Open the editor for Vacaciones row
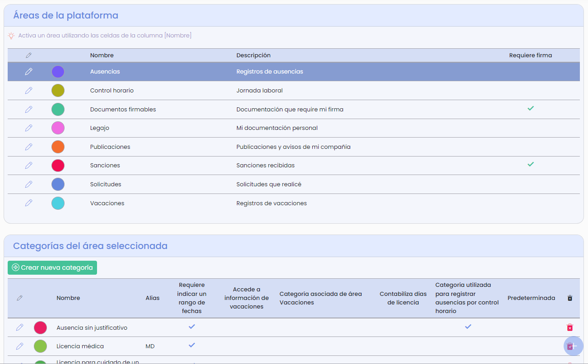This screenshot has width=588, height=364. point(29,203)
